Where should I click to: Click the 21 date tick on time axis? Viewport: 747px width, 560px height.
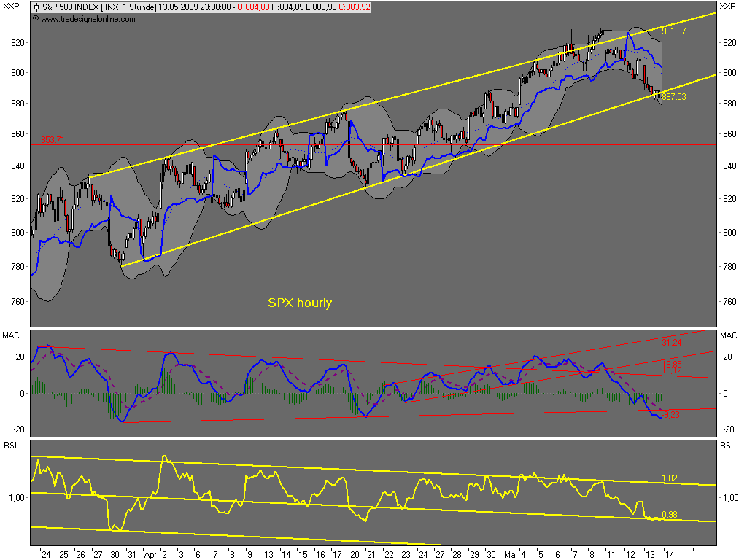pyautogui.click(x=371, y=555)
